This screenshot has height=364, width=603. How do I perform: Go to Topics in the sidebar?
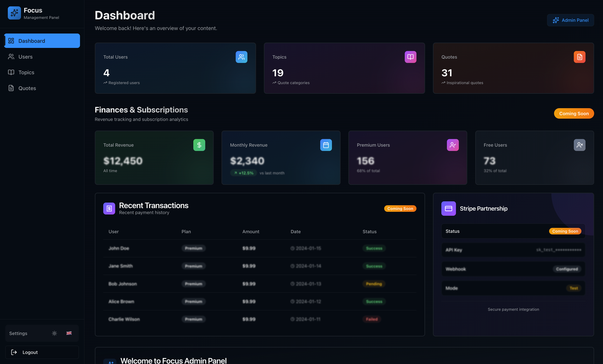click(x=26, y=72)
